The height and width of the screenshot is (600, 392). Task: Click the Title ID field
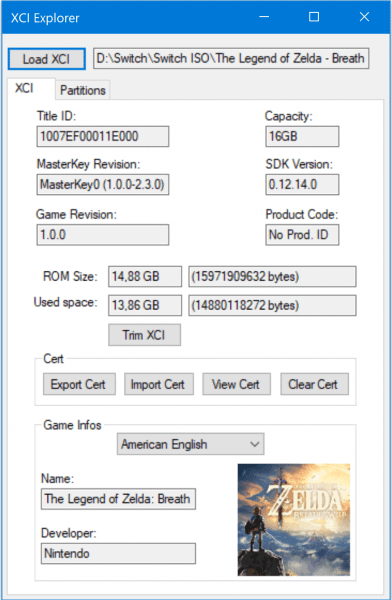[103, 137]
